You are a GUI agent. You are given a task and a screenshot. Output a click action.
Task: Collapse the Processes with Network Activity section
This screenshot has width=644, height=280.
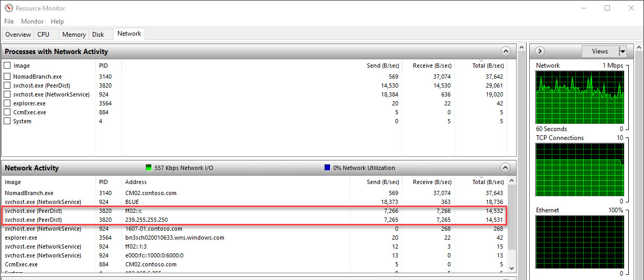[x=505, y=51]
